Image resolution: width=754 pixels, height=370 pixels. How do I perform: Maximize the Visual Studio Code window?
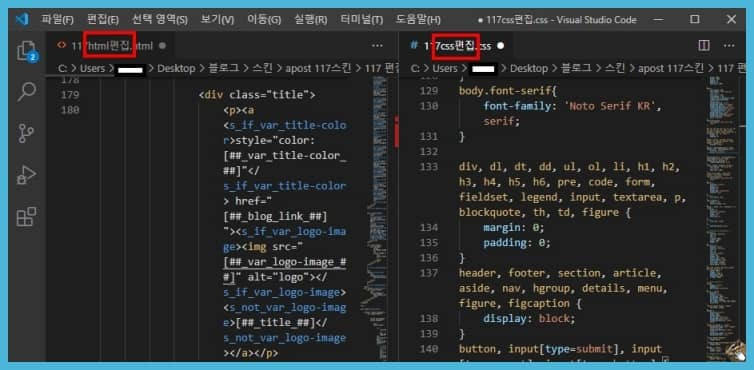click(694, 19)
